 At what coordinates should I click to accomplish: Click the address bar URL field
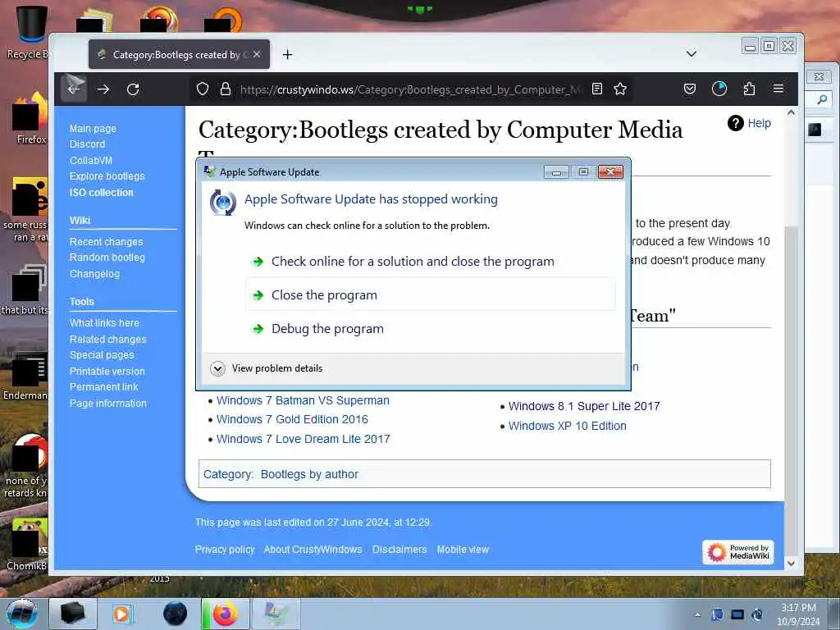pos(411,89)
